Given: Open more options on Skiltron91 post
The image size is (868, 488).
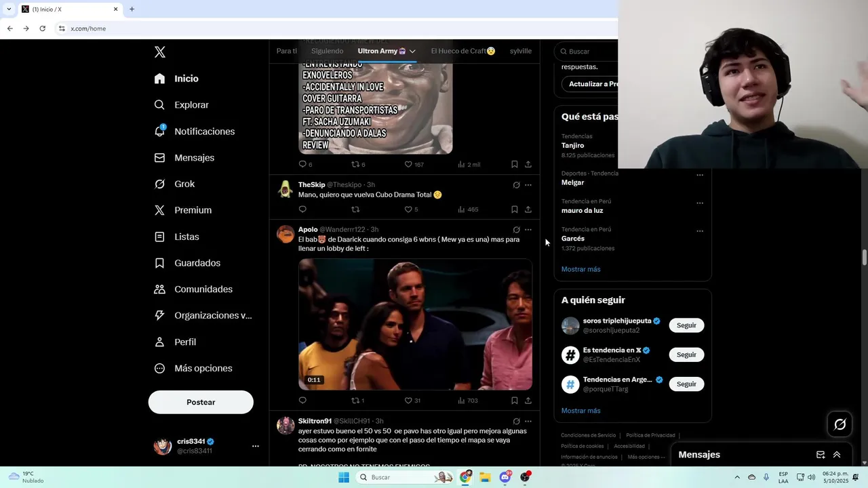Looking at the screenshot, I should tap(528, 422).
